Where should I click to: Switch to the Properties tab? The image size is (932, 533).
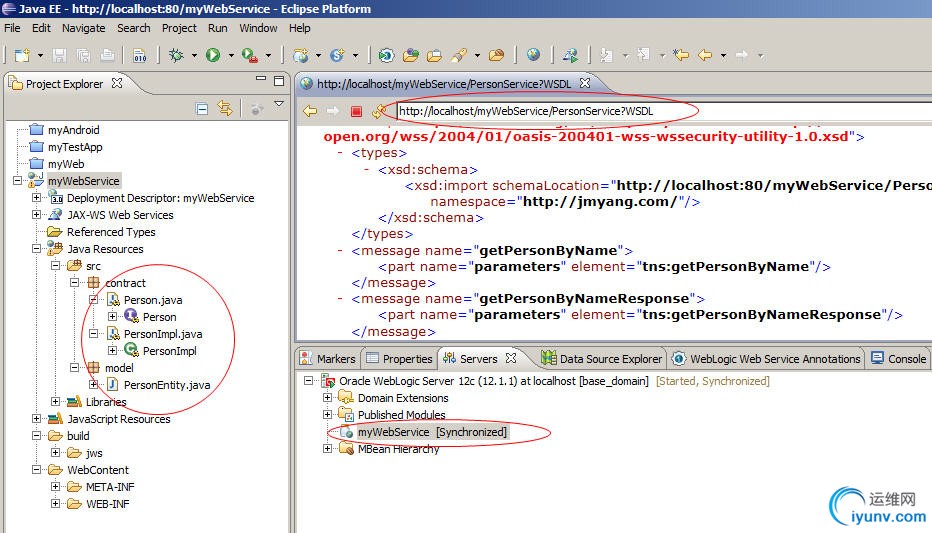(x=399, y=359)
